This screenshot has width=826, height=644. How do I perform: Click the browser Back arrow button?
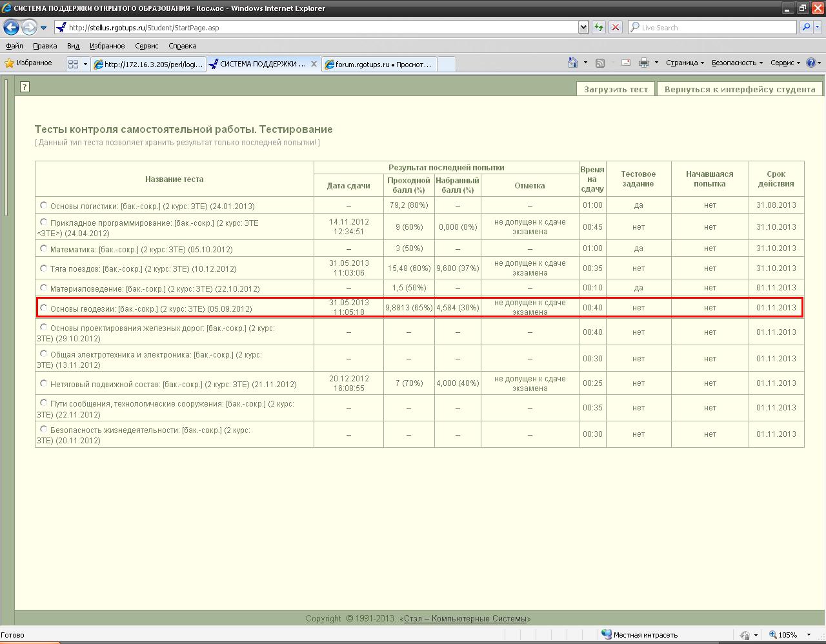(x=11, y=27)
